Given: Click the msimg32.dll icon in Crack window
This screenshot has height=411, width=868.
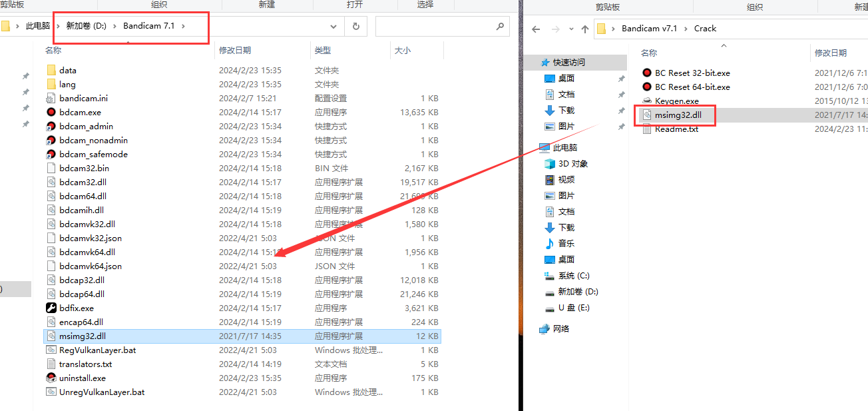Looking at the screenshot, I should [647, 115].
